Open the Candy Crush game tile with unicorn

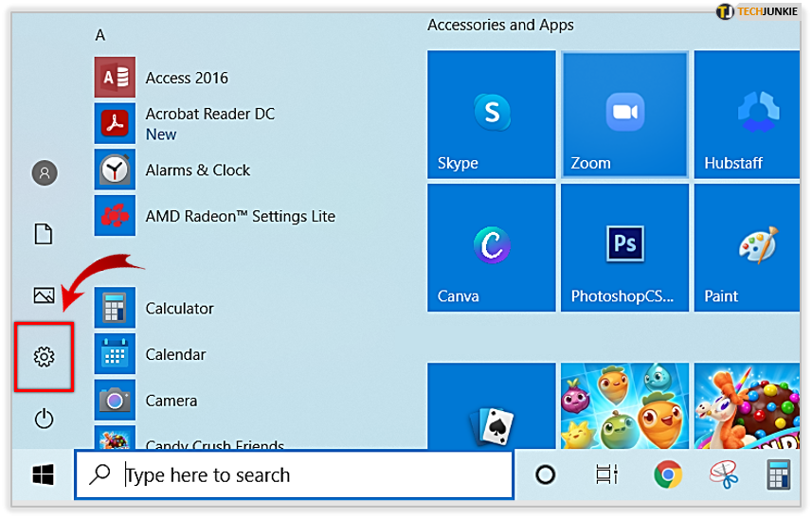click(x=748, y=405)
